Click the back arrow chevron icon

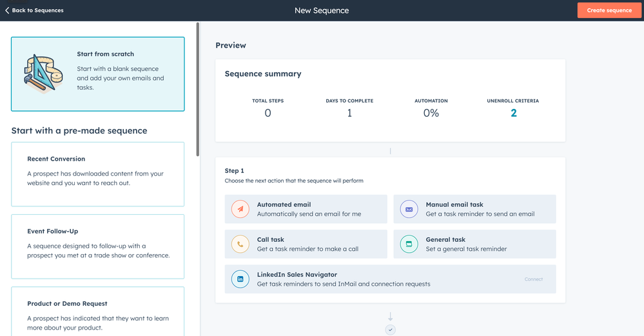coord(7,10)
